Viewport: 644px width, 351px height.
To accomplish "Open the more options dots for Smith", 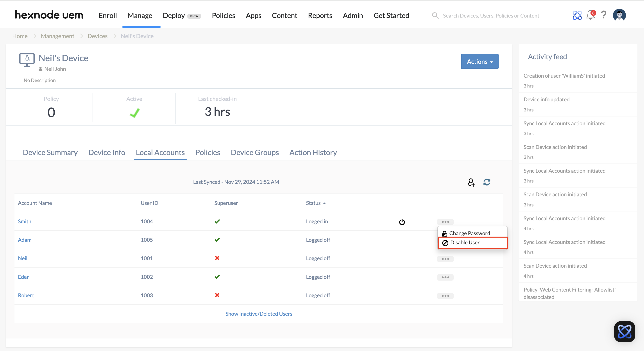I will tap(445, 222).
